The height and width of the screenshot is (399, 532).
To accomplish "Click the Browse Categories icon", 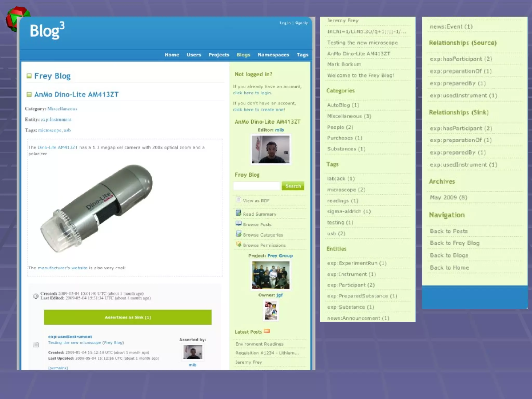I will 238,234.
